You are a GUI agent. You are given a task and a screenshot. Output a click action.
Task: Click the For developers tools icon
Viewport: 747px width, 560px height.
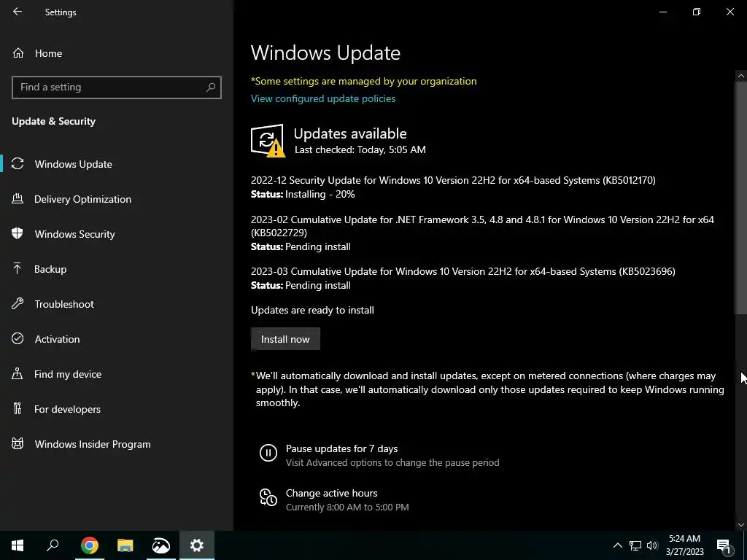tap(18, 408)
